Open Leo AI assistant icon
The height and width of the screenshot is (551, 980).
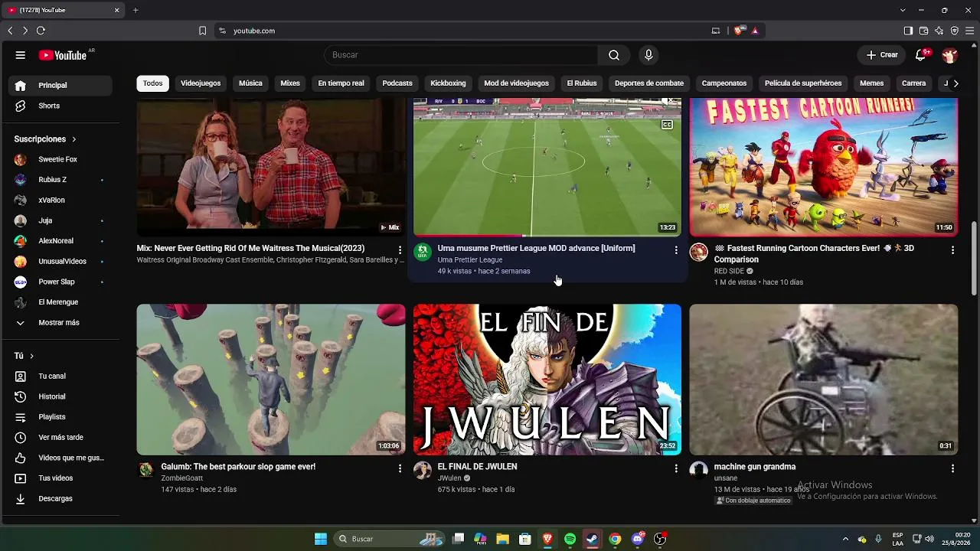coord(939,31)
